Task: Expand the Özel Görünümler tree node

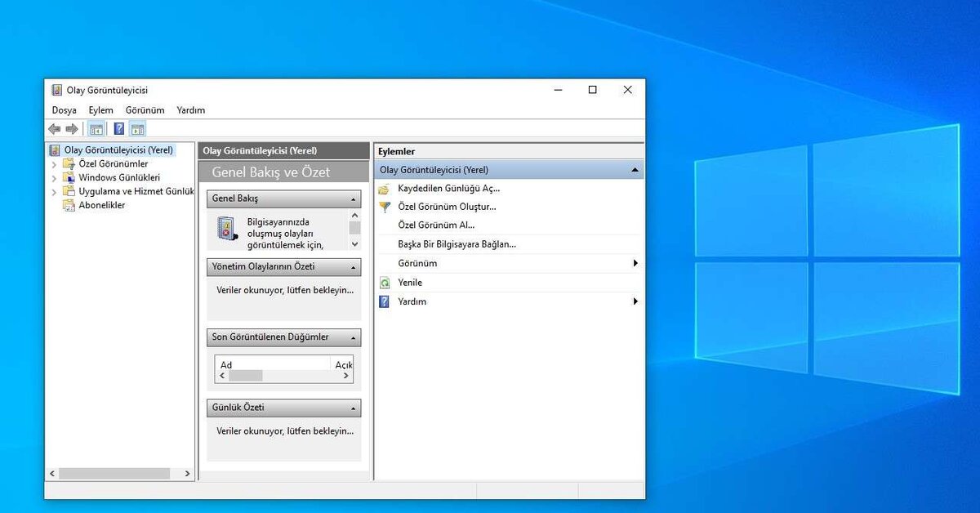Action: (55, 164)
